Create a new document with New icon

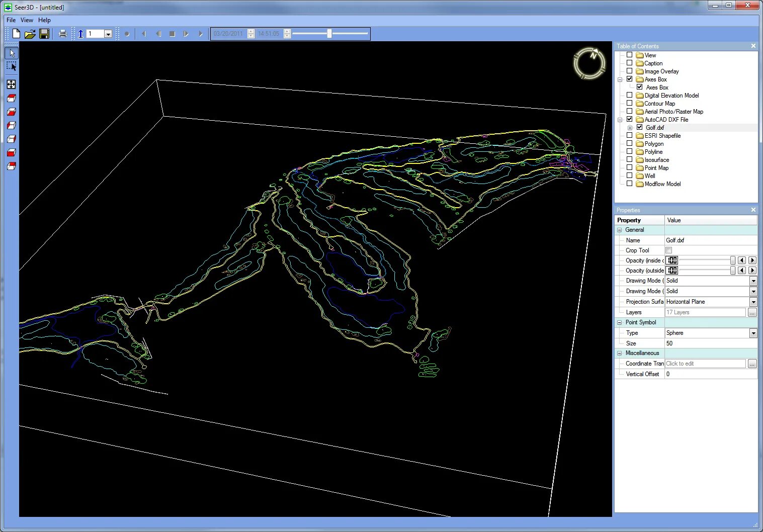(16, 34)
